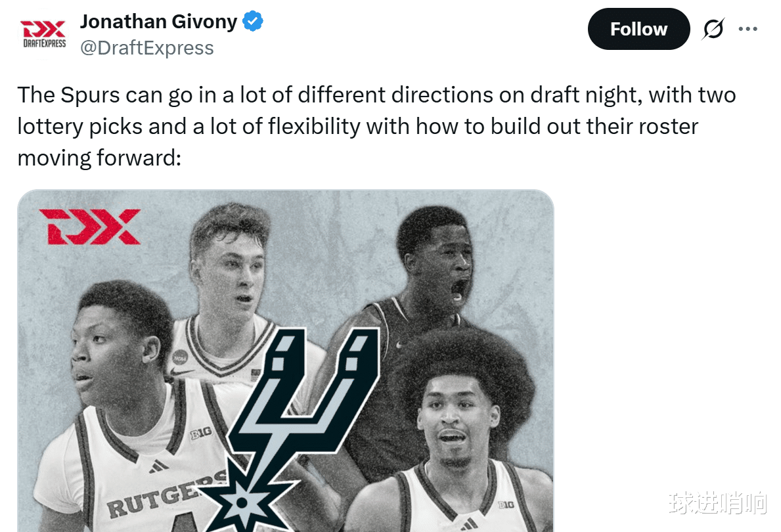Open Jonathan Givony's display name link
781x532 pixels.
point(158,22)
